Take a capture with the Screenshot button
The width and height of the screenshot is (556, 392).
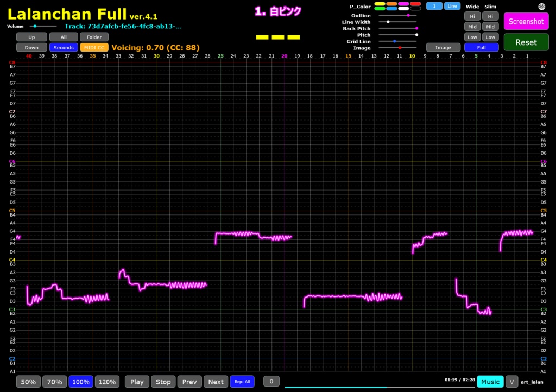[526, 22]
